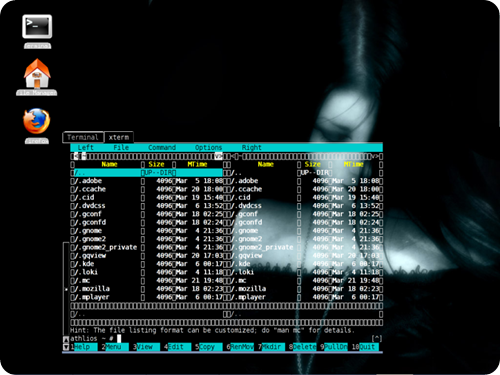The width and height of the screenshot is (500, 375).
Task: Click the 10Quit function key button
Action: coord(365,347)
